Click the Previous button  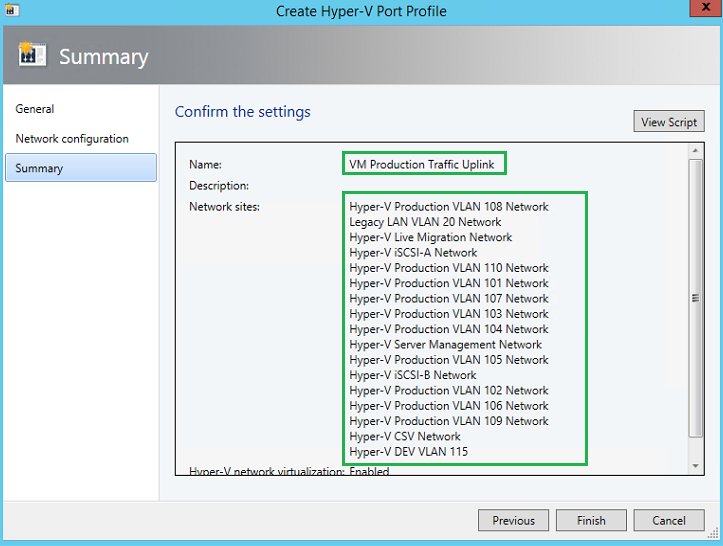pos(513,520)
